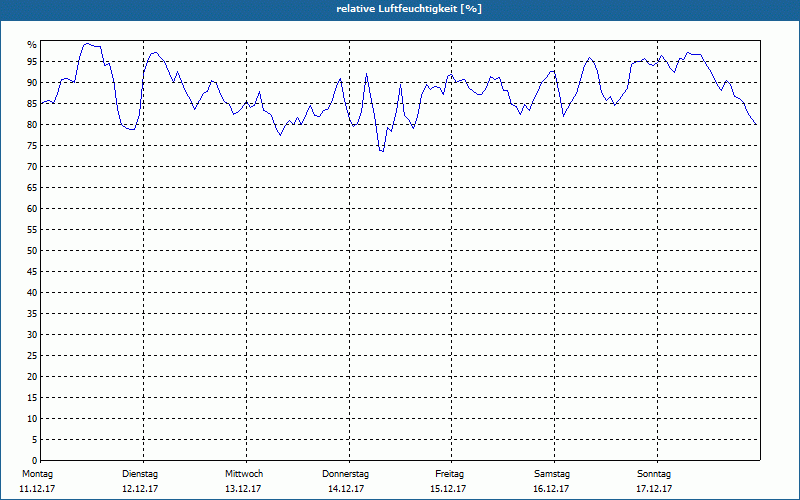Image resolution: width=800 pixels, height=500 pixels.
Task: Click the 'Freitag' day label
Action: pyautogui.click(x=449, y=474)
